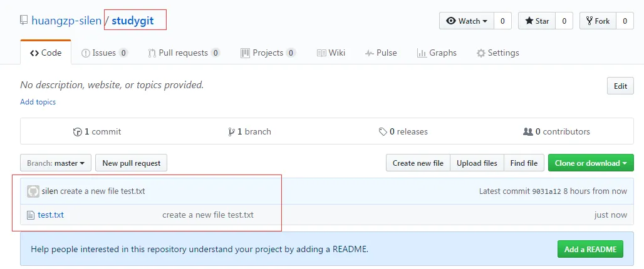Click the tag icon beside 0 releases
Viewport: 644px width, 269px height.
coord(383,132)
